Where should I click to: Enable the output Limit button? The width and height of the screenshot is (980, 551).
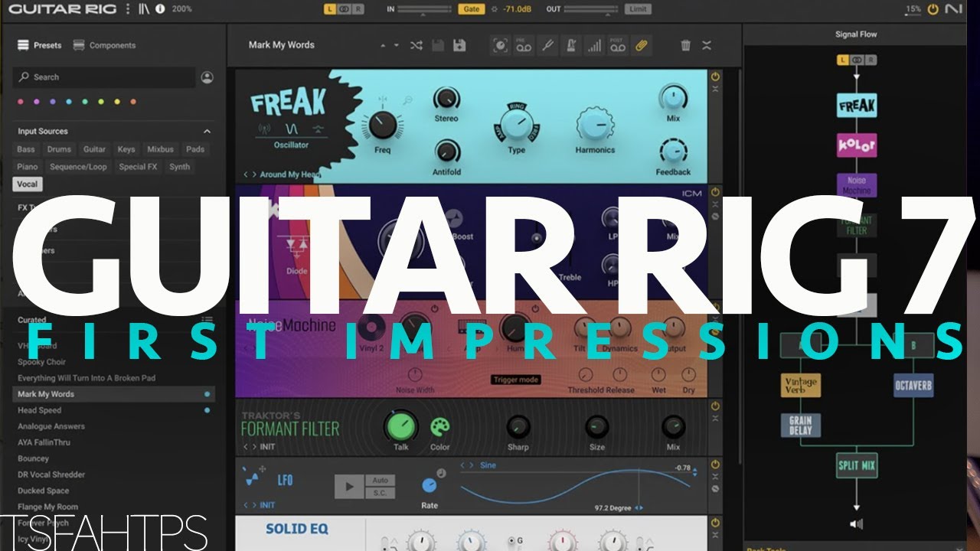point(637,9)
